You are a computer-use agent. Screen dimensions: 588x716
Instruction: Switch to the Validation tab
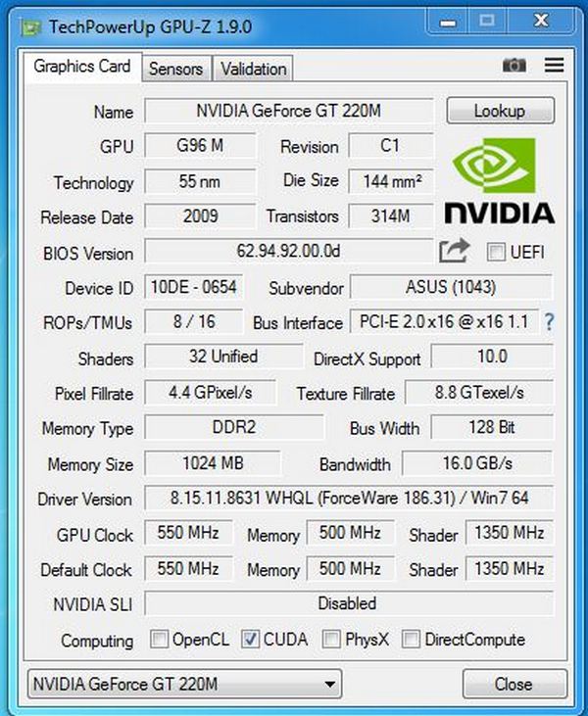click(254, 69)
